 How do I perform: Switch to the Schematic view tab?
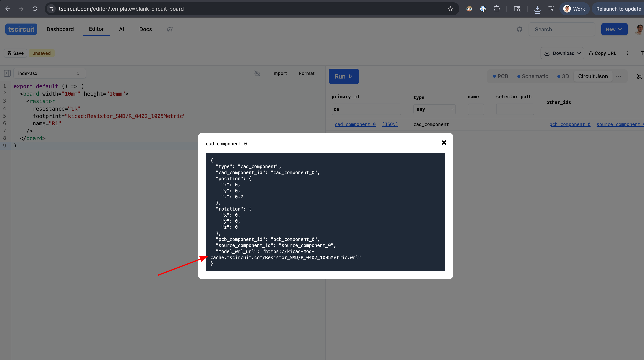pyautogui.click(x=533, y=76)
